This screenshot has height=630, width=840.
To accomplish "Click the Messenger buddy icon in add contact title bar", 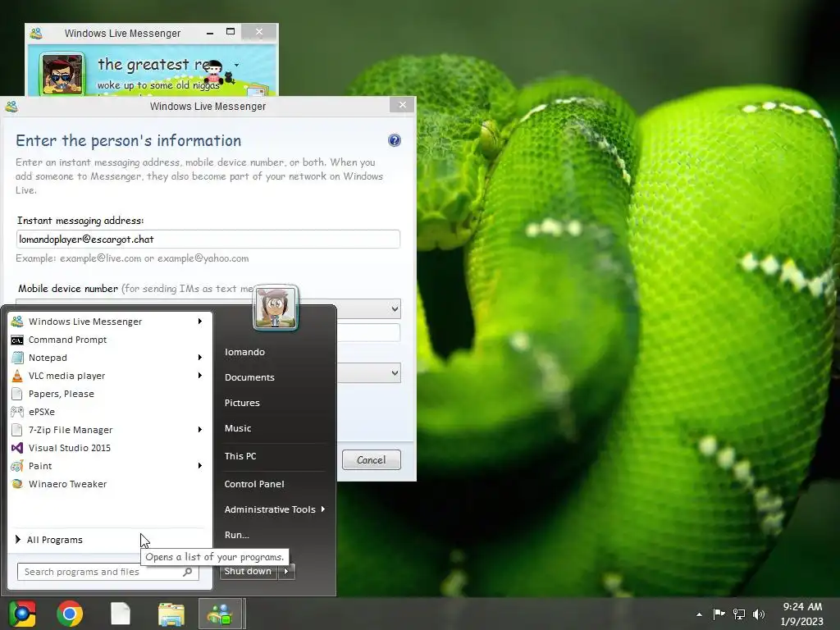I will pyautogui.click(x=11, y=106).
